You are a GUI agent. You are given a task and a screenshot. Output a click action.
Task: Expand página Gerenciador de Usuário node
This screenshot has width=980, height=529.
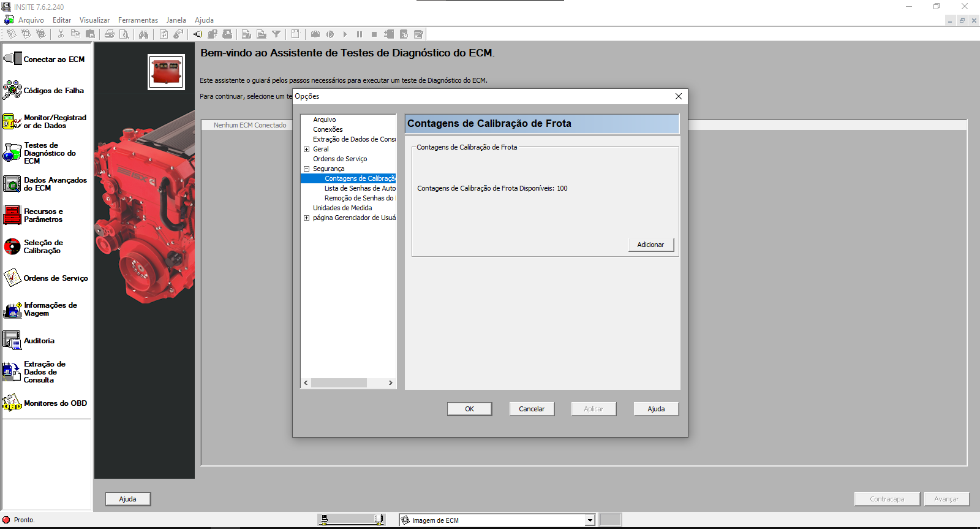[x=306, y=218]
